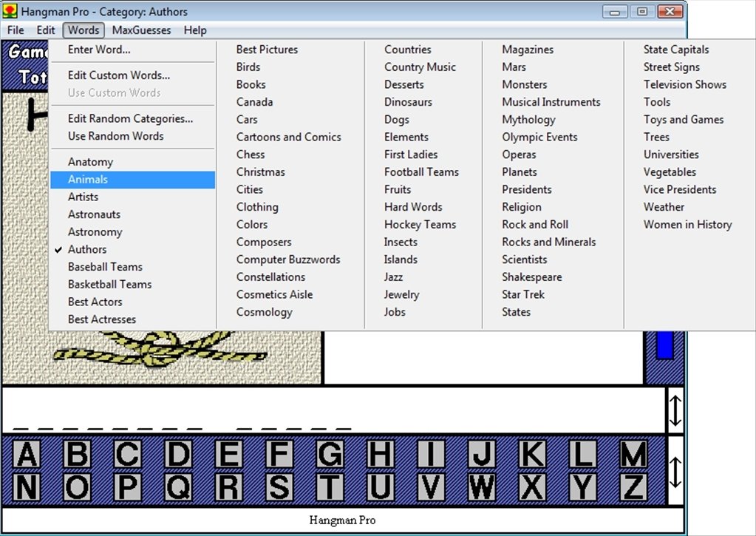This screenshot has height=536, width=756.
Task: Click the resize arrow beside the letter keyboard
Action: pos(675,472)
